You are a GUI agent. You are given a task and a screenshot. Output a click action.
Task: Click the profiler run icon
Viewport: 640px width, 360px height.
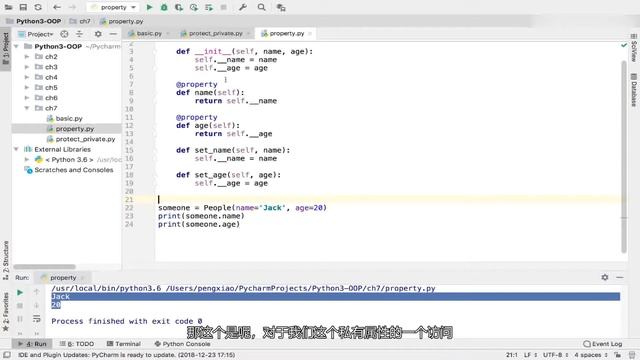[194, 7]
